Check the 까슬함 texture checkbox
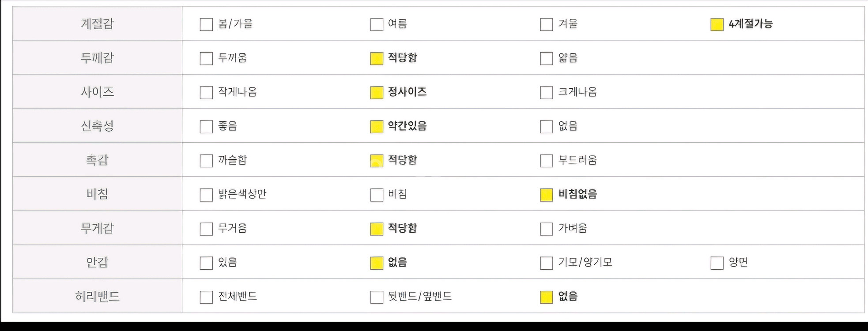 (x=206, y=161)
